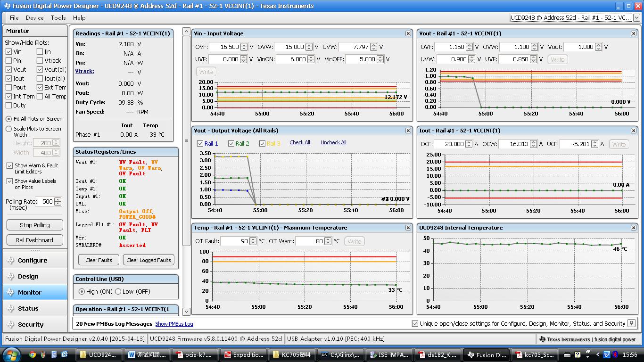Viewport: 644px width, 362px height.
Task: Open the File menu
Action: (14, 17)
